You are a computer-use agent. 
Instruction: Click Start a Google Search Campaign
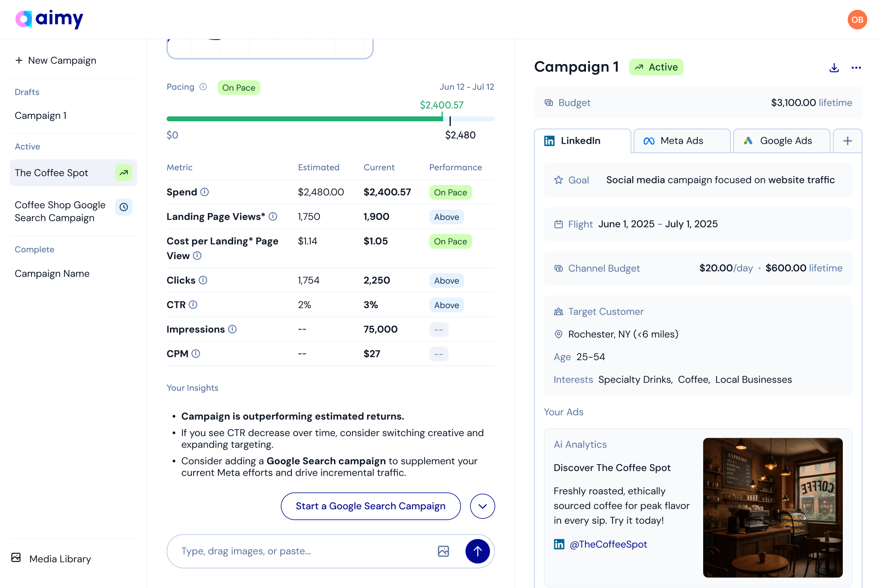click(370, 506)
